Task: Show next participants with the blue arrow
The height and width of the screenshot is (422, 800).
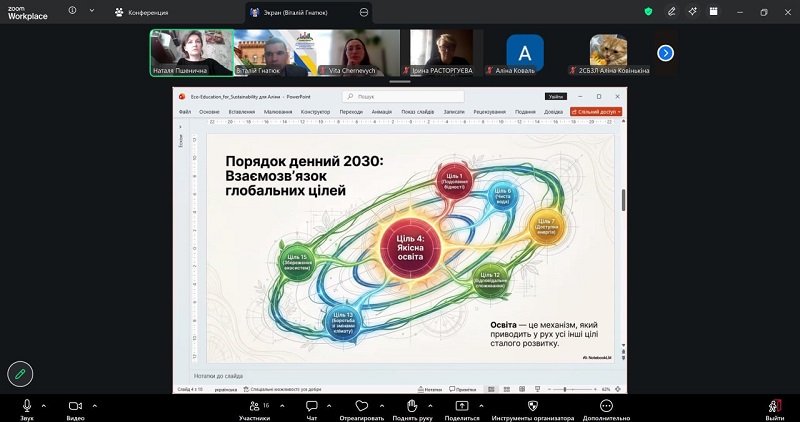Action: pos(665,53)
